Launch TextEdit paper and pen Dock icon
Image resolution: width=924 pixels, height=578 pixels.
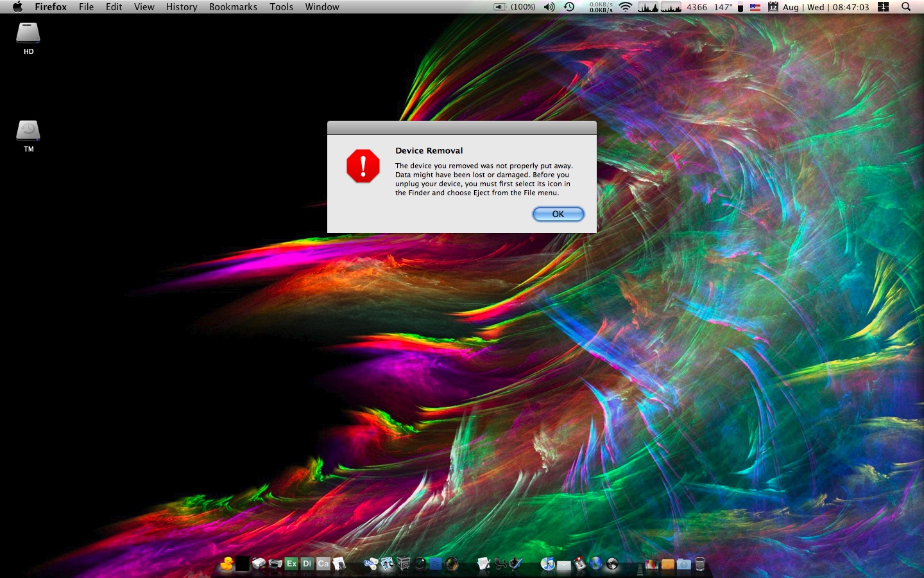tap(484, 564)
